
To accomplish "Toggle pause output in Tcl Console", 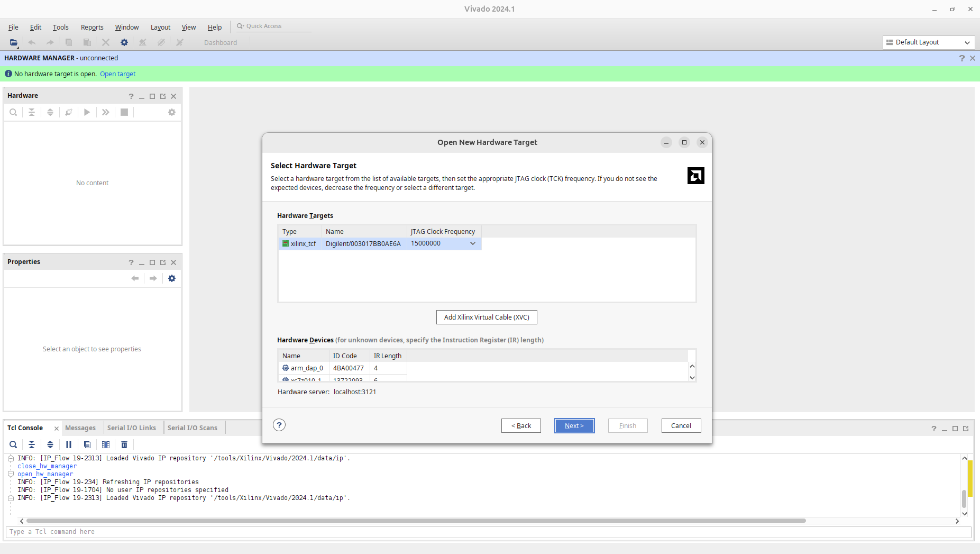I will 69,444.
